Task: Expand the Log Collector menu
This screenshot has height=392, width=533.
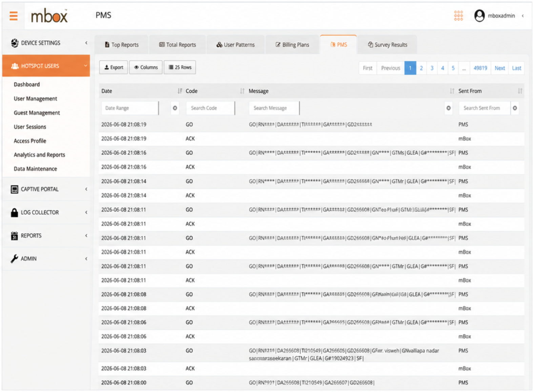Action: [86, 212]
